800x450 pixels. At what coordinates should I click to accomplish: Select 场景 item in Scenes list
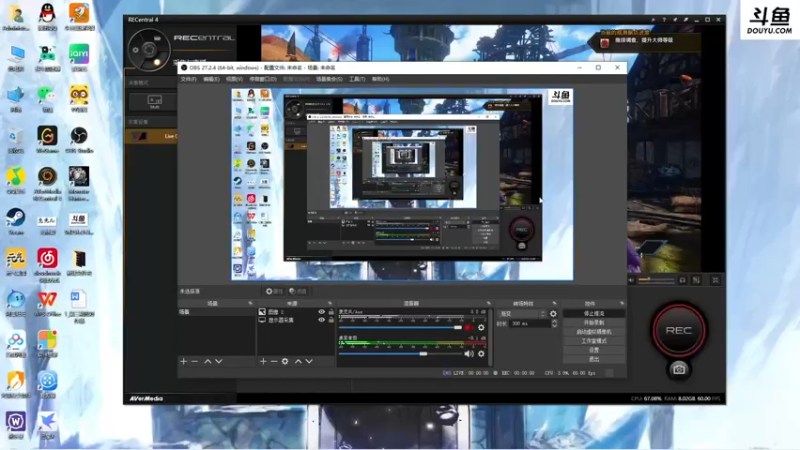tap(216, 312)
